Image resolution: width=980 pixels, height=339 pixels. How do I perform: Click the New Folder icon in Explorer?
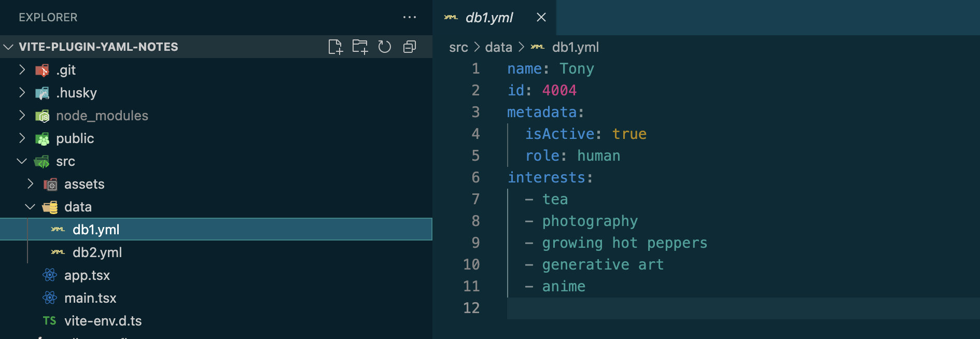click(x=360, y=47)
